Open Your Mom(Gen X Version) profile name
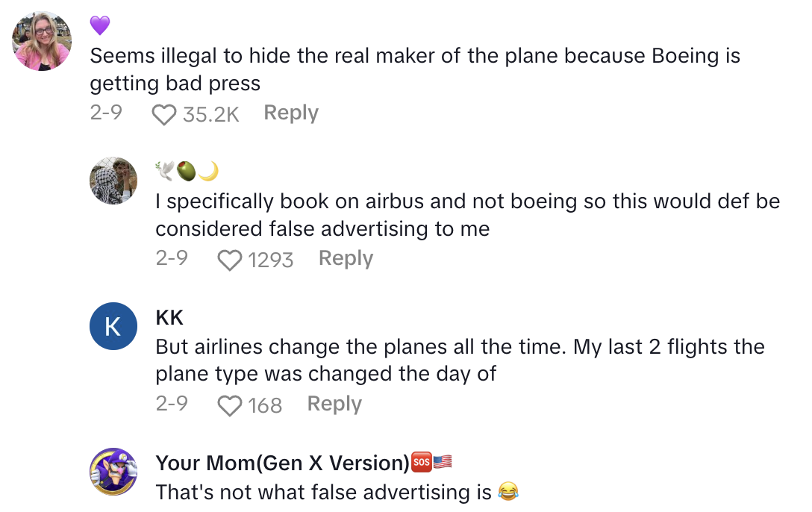This screenshot has height=512, width=812. pos(282,463)
